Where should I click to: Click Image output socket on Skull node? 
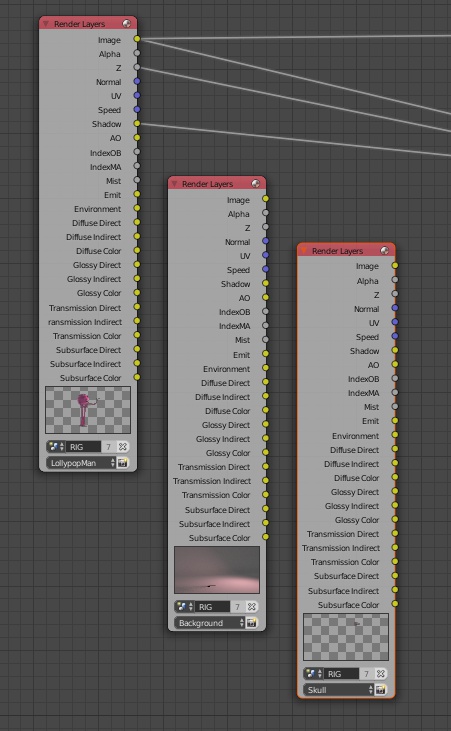(x=395, y=265)
